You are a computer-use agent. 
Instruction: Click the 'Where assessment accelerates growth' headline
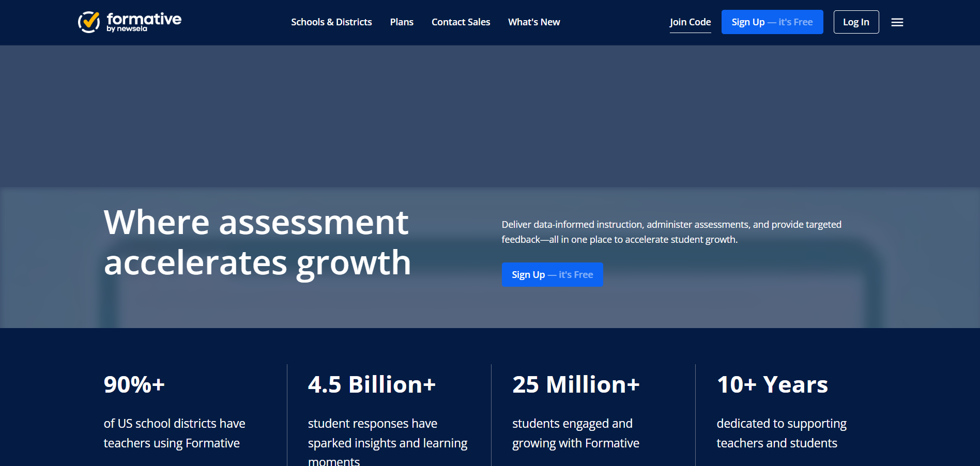pyautogui.click(x=257, y=242)
